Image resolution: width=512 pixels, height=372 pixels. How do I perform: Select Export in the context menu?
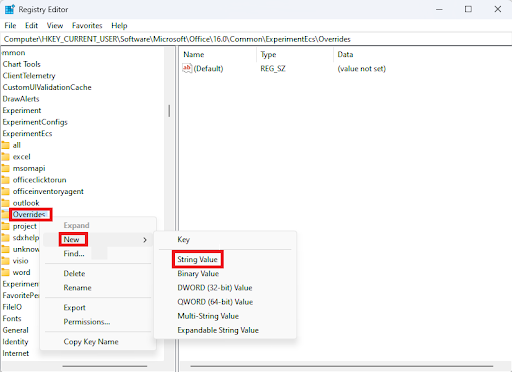click(x=74, y=308)
